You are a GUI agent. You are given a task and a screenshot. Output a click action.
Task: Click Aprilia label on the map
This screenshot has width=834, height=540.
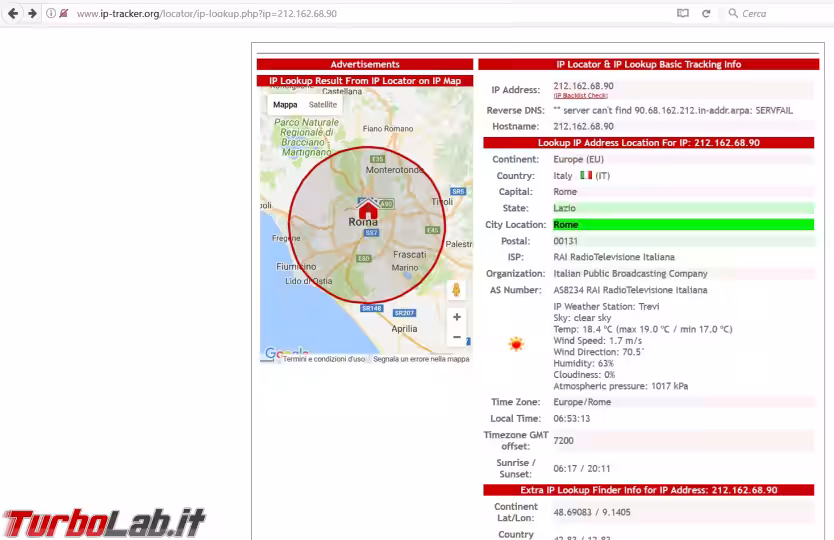pos(404,329)
